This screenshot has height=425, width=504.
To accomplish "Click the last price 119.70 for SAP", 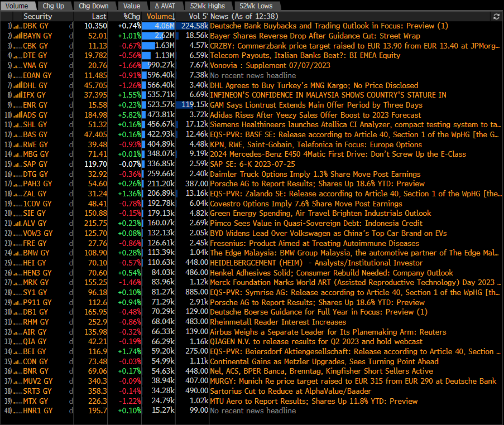I will [96, 165].
